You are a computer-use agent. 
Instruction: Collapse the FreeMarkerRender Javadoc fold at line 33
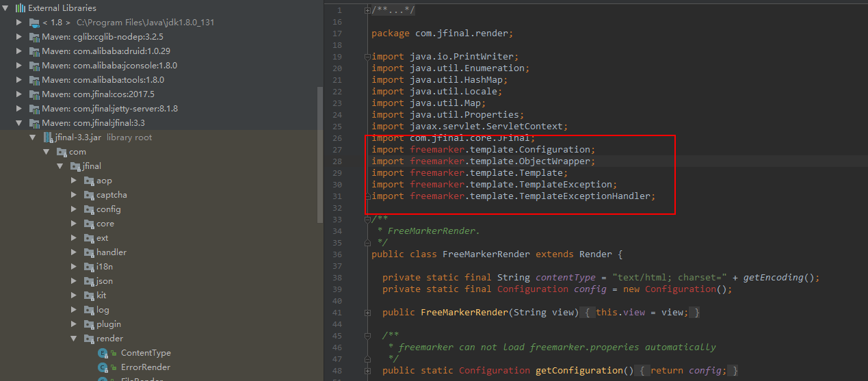pos(368,220)
